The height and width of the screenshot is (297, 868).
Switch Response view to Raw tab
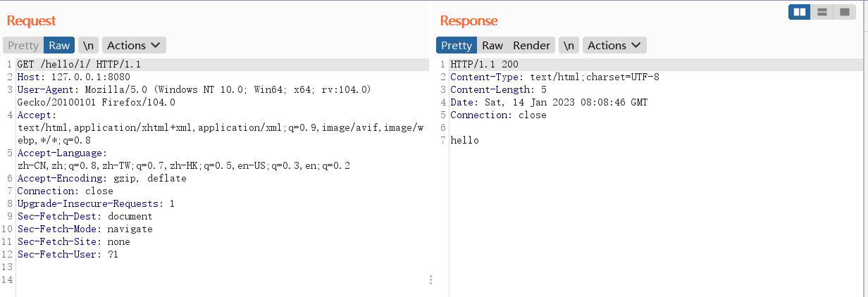click(492, 45)
